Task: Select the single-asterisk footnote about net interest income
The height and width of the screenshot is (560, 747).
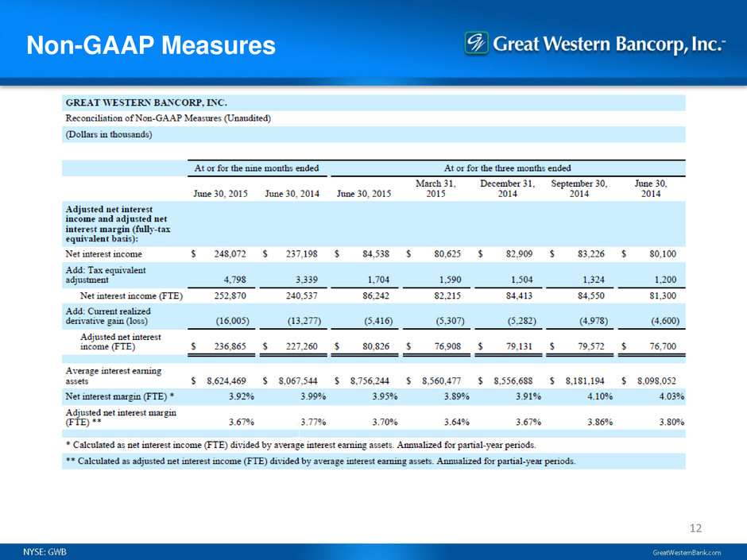Action: [300, 445]
